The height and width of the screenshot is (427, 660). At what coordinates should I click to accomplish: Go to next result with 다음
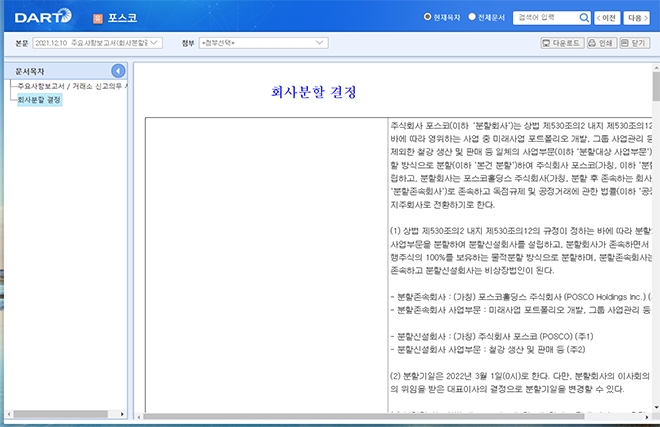pos(637,18)
